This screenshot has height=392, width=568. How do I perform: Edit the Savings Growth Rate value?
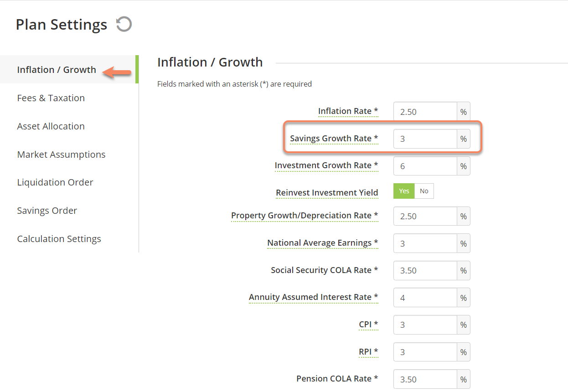coord(425,139)
